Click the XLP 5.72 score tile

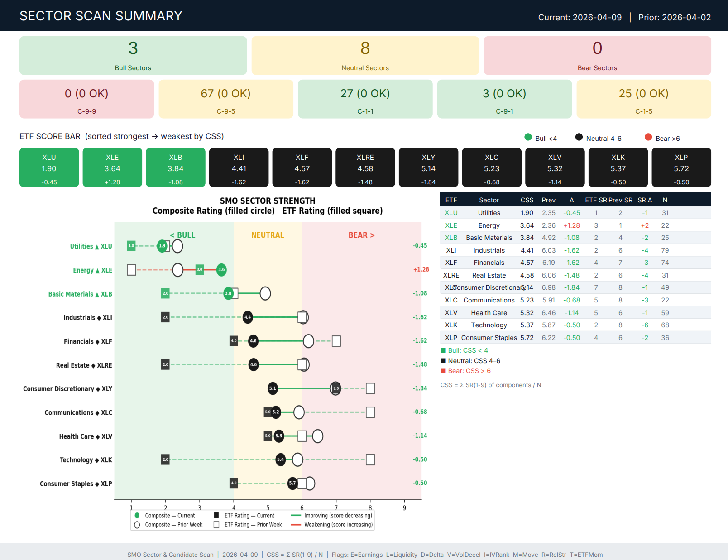[681, 168]
